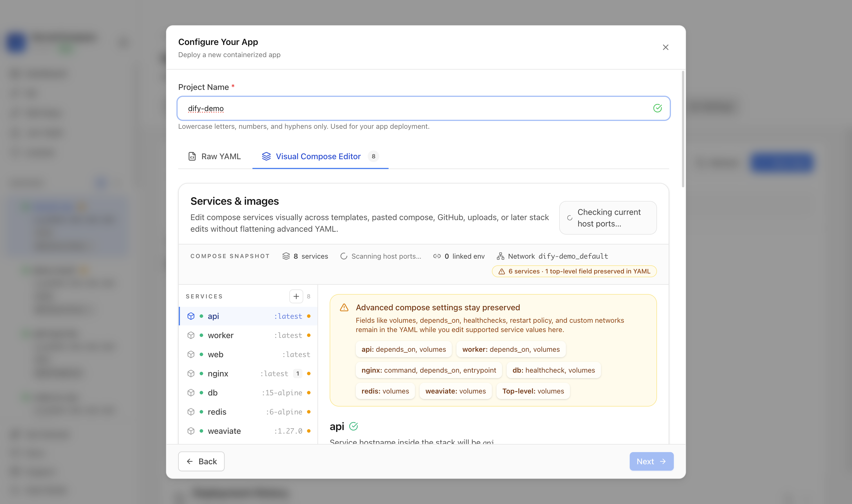Image resolution: width=852 pixels, height=504 pixels.
Task: Click the left arrow icon in Back button
Action: (189, 461)
